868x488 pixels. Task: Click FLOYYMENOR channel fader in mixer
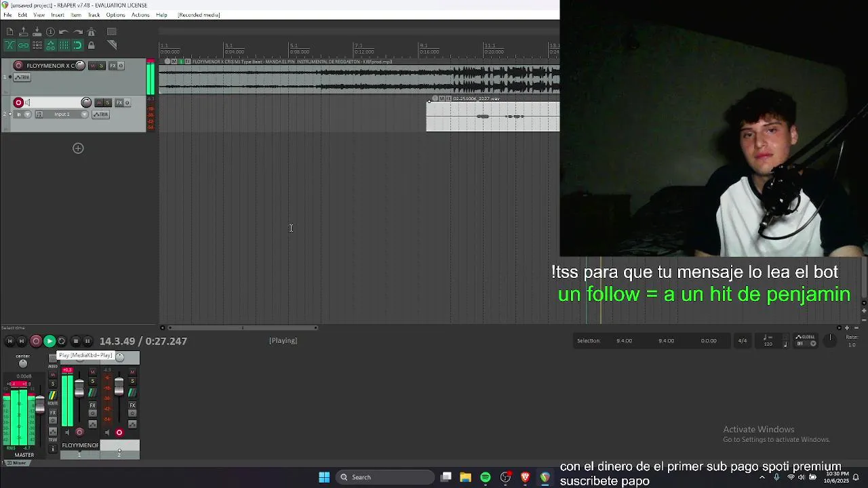[x=79, y=388]
